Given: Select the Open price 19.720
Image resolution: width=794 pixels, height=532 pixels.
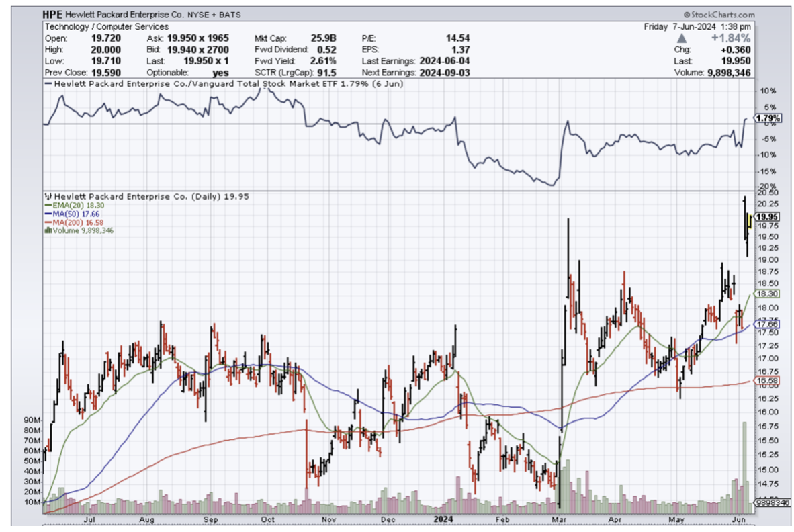Looking at the screenshot, I should tap(106, 38).
